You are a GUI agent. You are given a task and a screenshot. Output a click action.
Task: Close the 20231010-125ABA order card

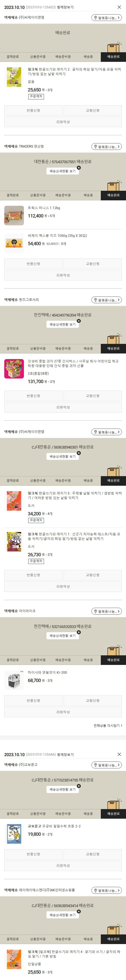coord(119,754)
